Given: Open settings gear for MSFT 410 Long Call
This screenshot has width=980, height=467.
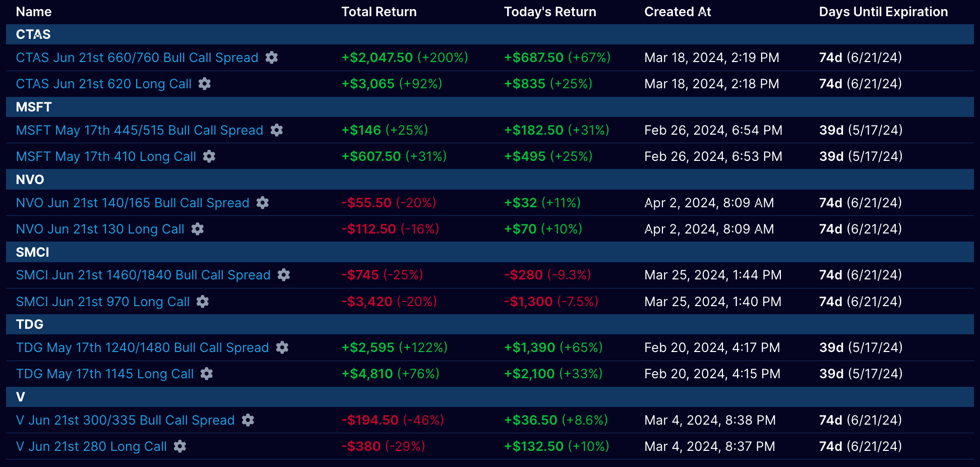Looking at the screenshot, I should pyautogui.click(x=209, y=156).
